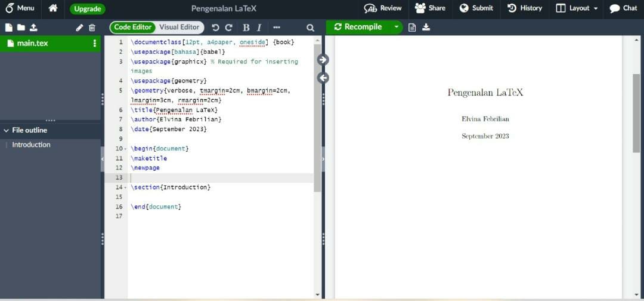
Task: Collapse the File outline section
Action: click(x=6, y=130)
